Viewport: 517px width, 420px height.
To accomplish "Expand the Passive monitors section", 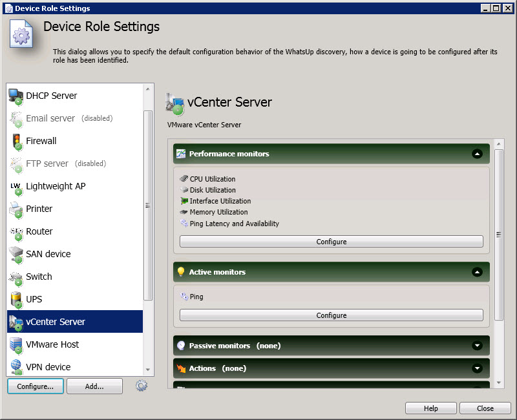I will [477, 346].
